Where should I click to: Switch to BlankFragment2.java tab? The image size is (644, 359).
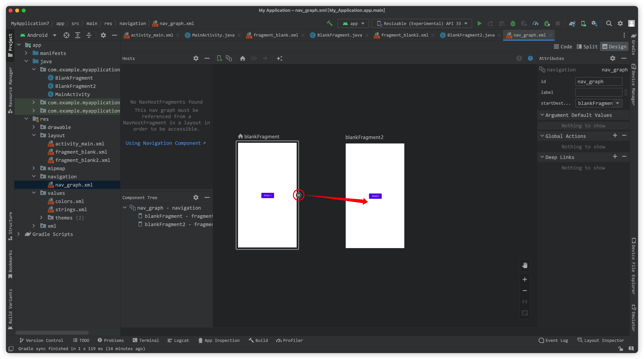click(x=470, y=35)
